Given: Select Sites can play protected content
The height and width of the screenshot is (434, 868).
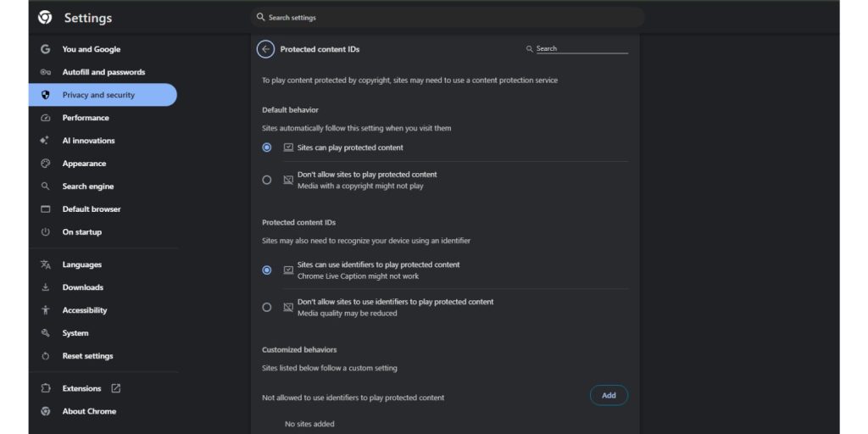Looking at the screenshot, I should click(267, 147).
